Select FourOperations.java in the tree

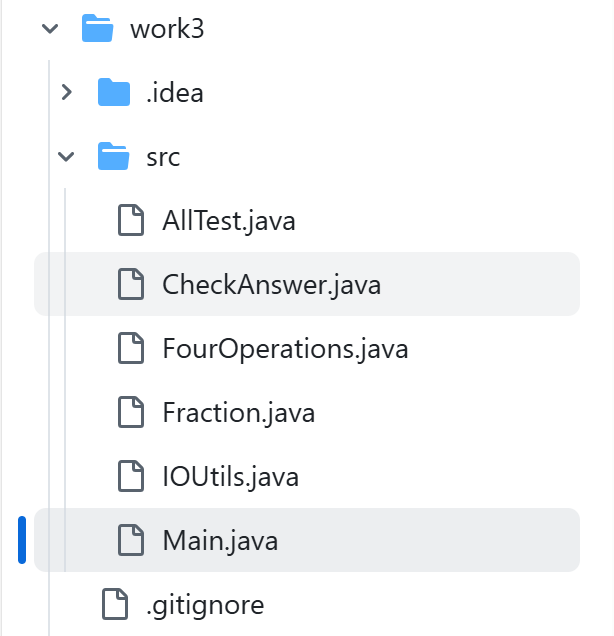(285, 349)
